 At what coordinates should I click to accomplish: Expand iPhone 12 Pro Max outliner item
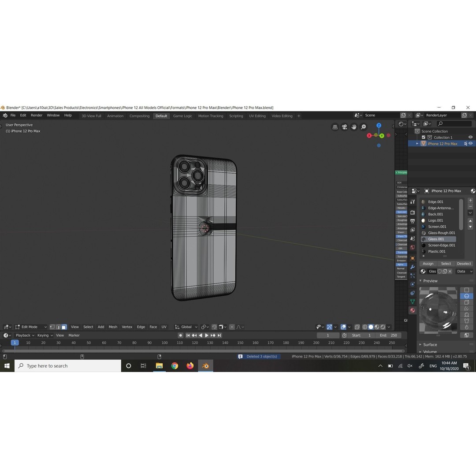(x=417, y=144)
